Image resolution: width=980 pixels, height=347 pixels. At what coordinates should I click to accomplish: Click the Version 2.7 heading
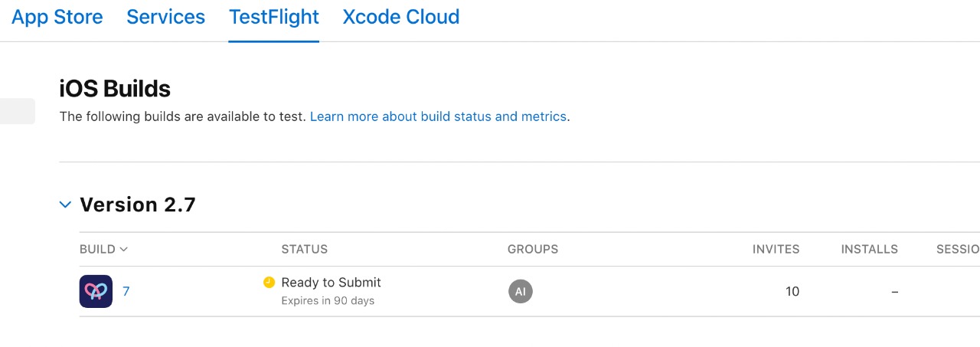point(138,205)
